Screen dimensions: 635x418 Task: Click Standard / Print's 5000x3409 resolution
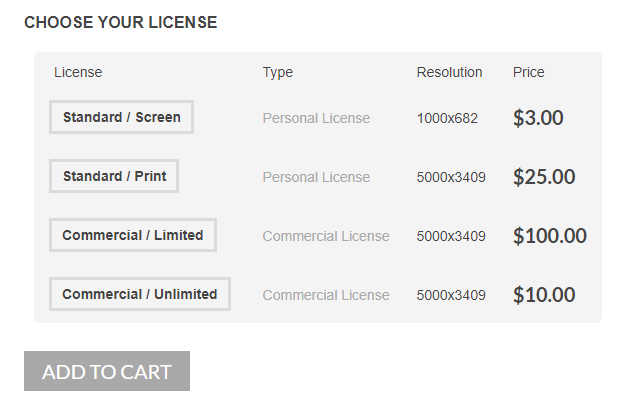click(x=451, y=177)
